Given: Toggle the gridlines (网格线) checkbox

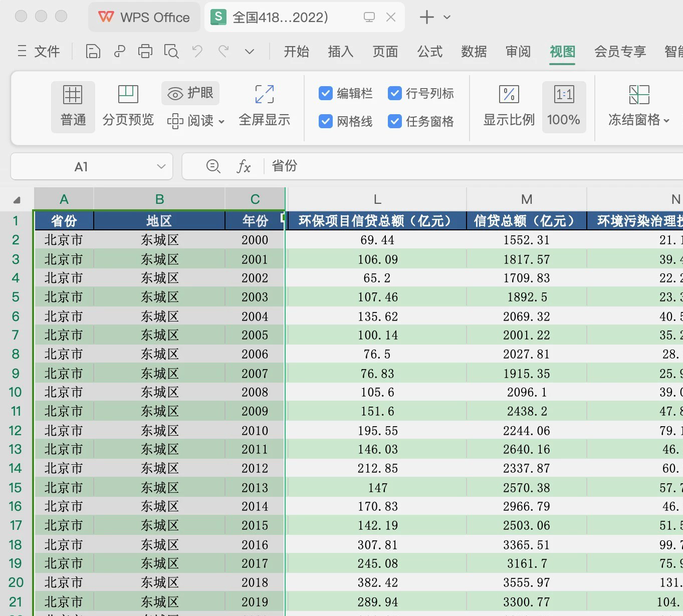Looking at the screenshot, I should click(326, 121).
